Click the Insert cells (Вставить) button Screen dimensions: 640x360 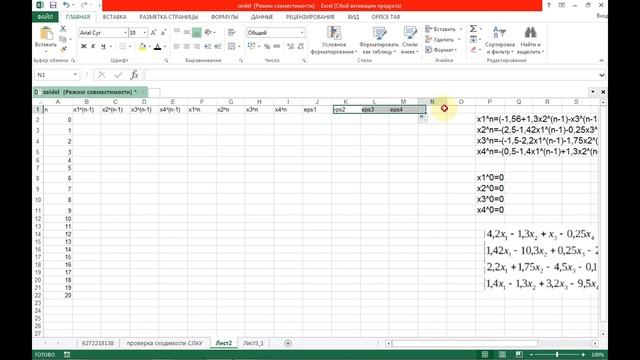tap(443, 29)
